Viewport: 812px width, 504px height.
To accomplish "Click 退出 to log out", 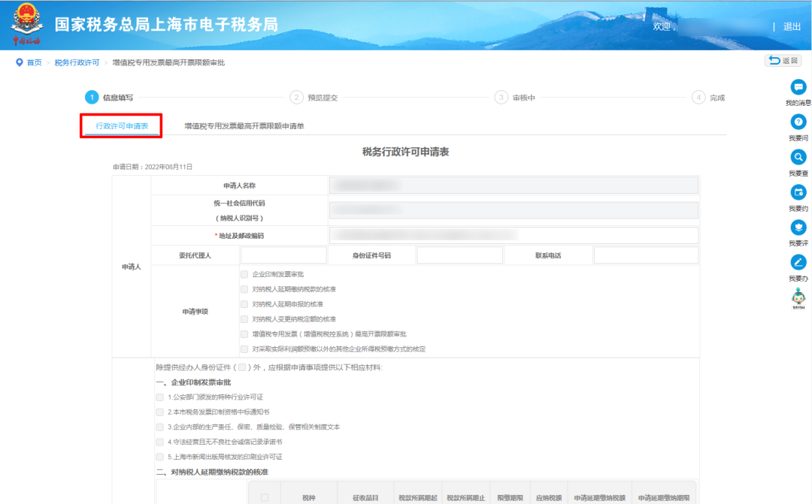I will [792, 26].
